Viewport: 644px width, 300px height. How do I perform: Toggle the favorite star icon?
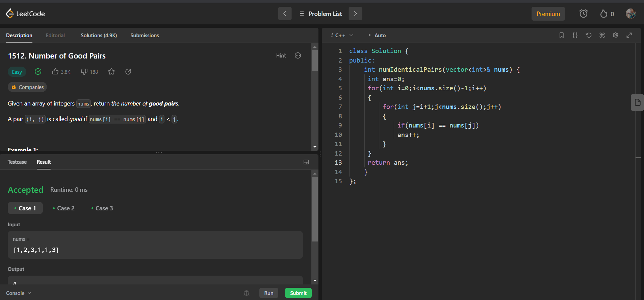coord(111,72)
